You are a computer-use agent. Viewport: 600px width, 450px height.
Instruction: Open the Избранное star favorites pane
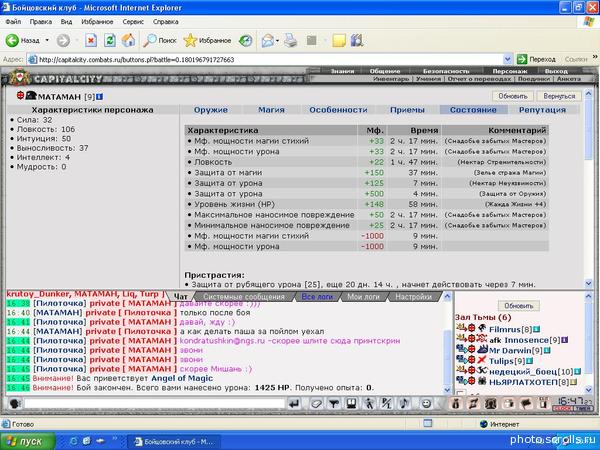[x=207, y=40]
